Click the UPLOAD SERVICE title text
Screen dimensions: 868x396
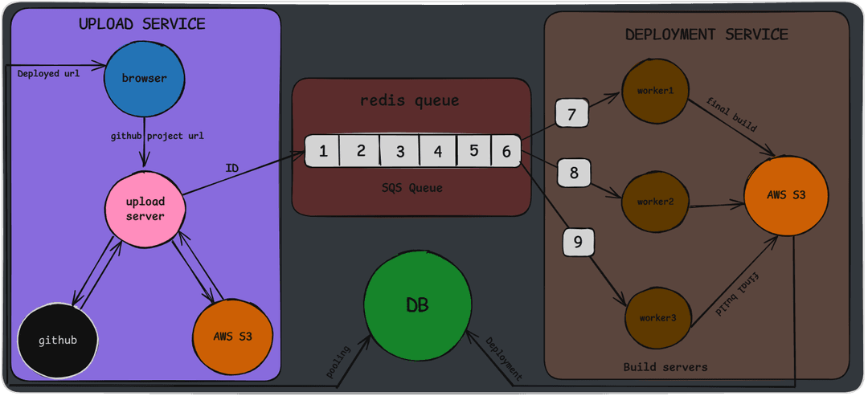[141, 24]
